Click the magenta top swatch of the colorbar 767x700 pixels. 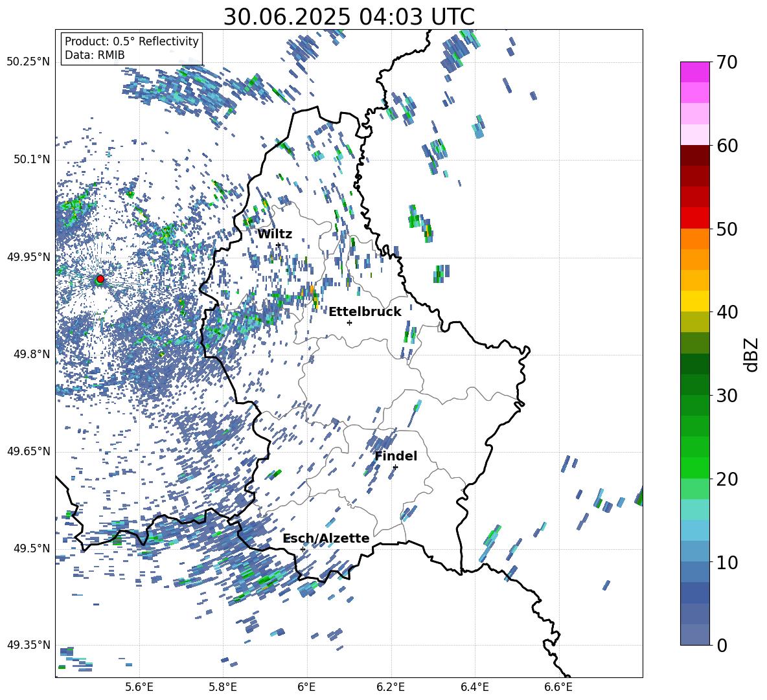(x=695, y=72)
